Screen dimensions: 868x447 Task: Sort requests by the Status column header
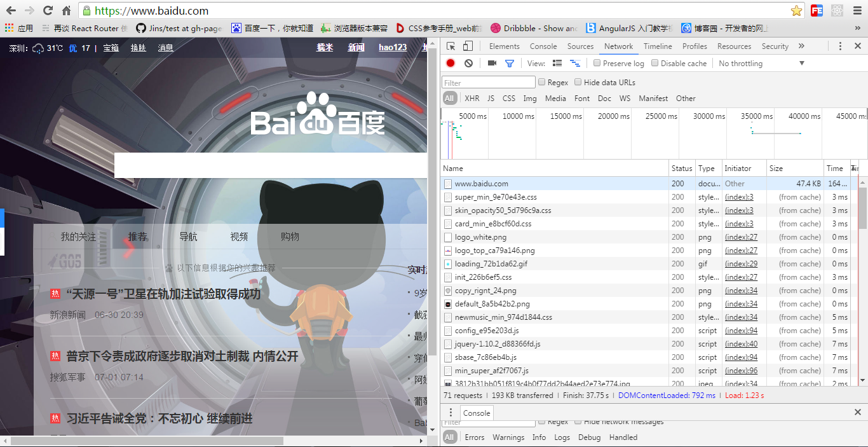pos(682,168)
